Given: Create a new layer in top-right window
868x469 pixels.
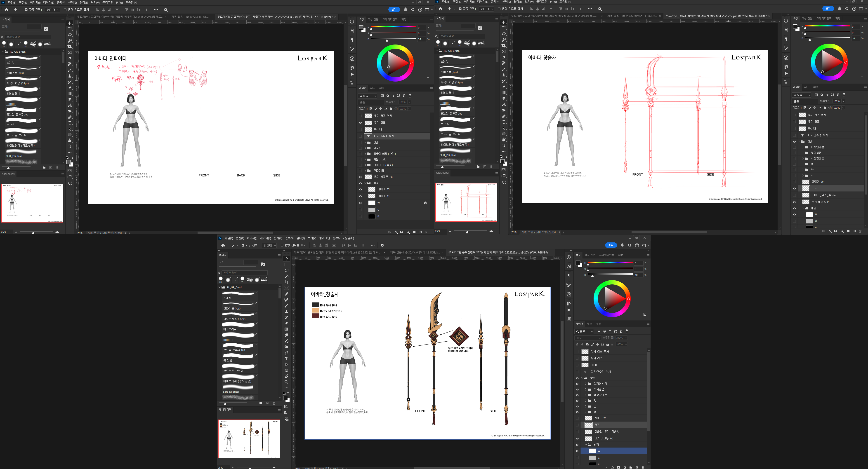Looking at the screenshot, I should click(854, 231).
